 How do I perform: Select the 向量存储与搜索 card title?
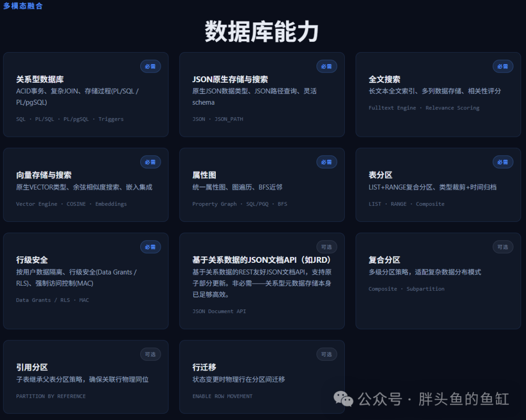click(44, 175)
